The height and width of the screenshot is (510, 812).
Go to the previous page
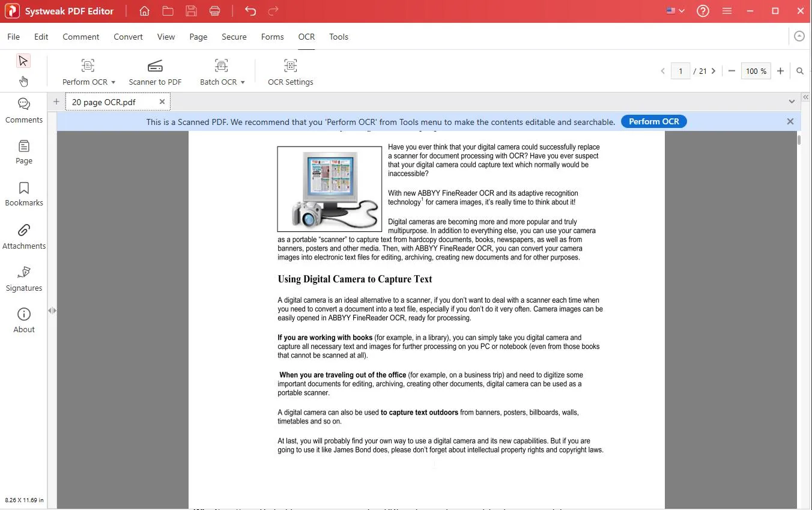(663, 71)
